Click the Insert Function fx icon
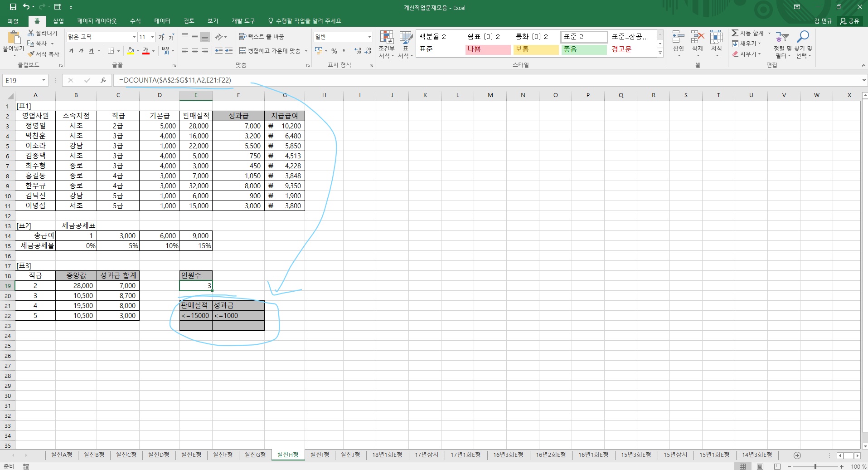The height and width of the screenshot is (470, 868). point(103,80)
